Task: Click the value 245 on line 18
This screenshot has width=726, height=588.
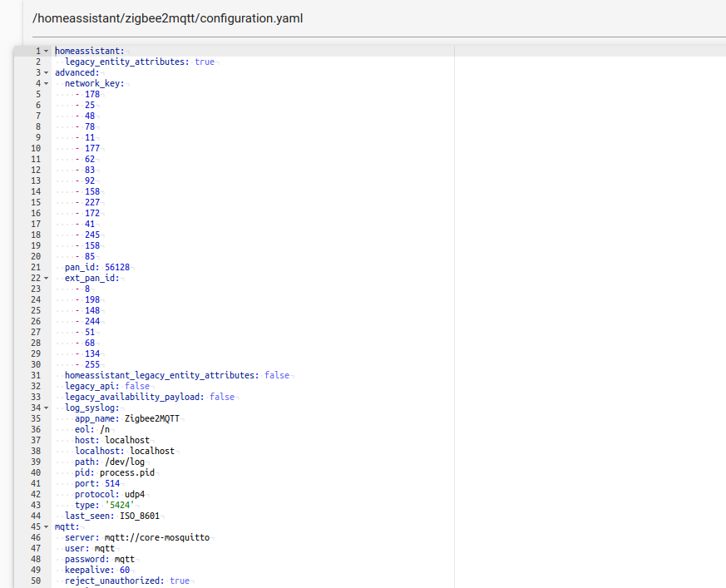Action: 92,235
